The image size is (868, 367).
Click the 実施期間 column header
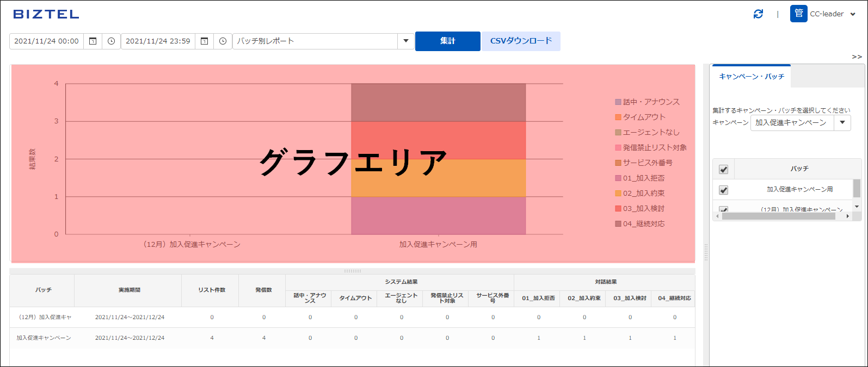coord(129,290)
